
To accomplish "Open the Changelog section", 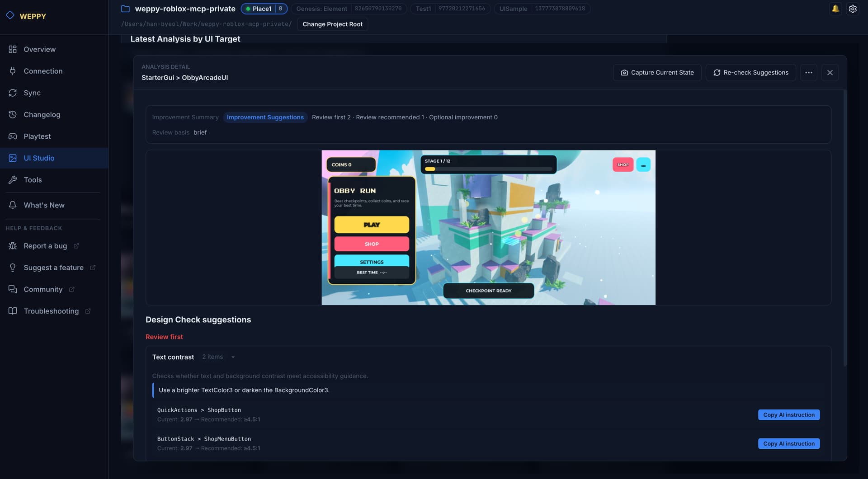I will [x=54, y=114].
